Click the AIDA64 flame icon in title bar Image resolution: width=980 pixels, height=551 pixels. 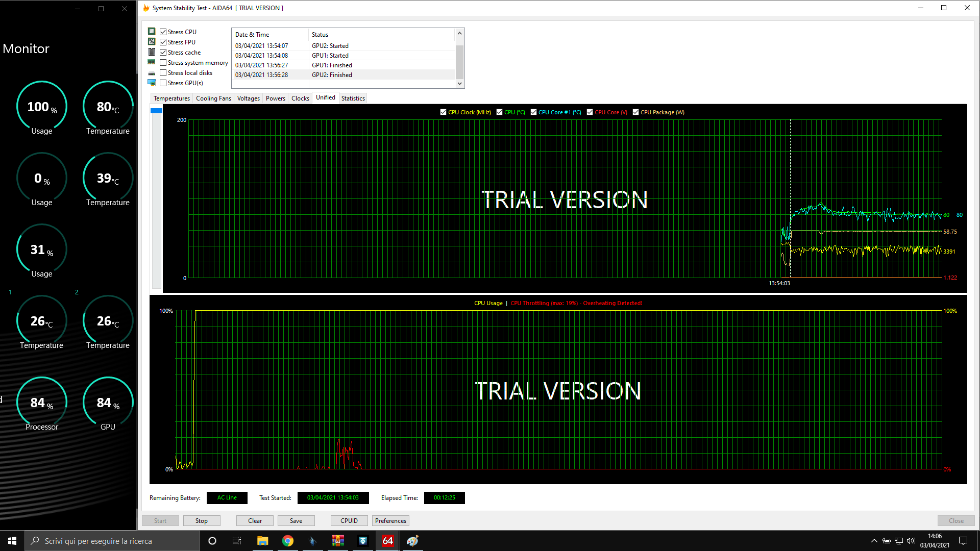pyautogui.click(x=146, y=8)
